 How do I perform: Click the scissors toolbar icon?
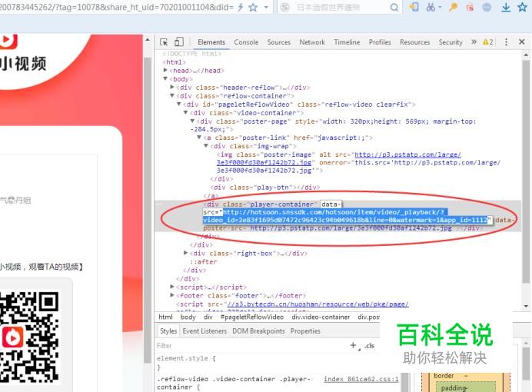(431, 7)
